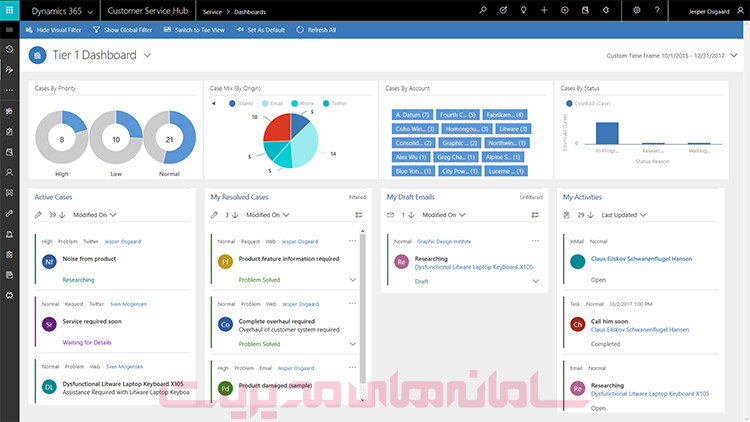Click the activities clipboard icon in My Activities header

pyautogui.click(x=567, y=215)
